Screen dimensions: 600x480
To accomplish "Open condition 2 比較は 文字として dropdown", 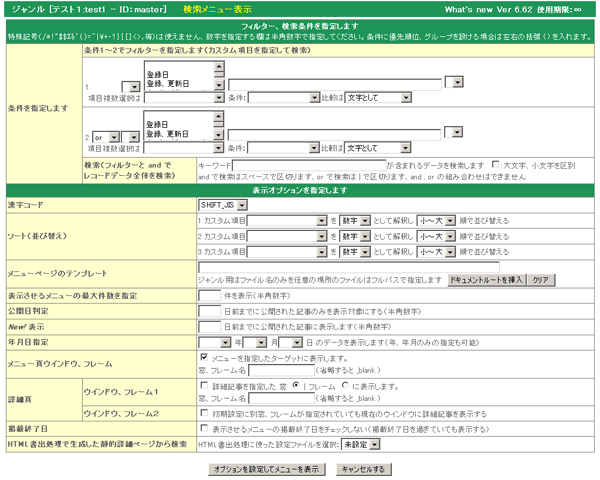I will 378,148.
